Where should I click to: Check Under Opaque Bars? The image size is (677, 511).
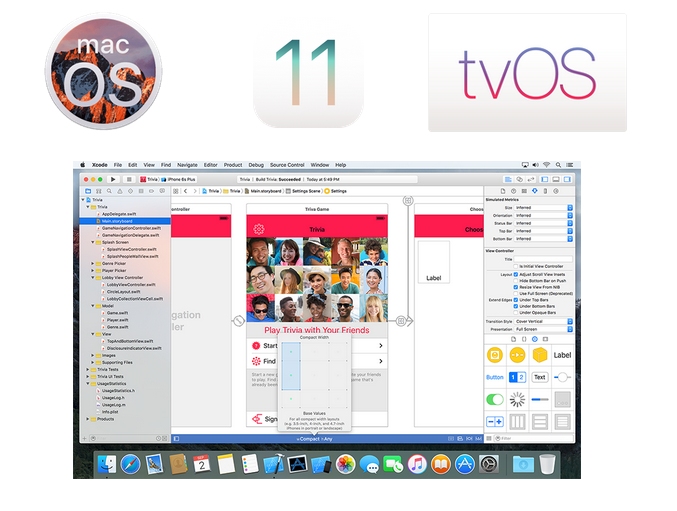[516, 312]
